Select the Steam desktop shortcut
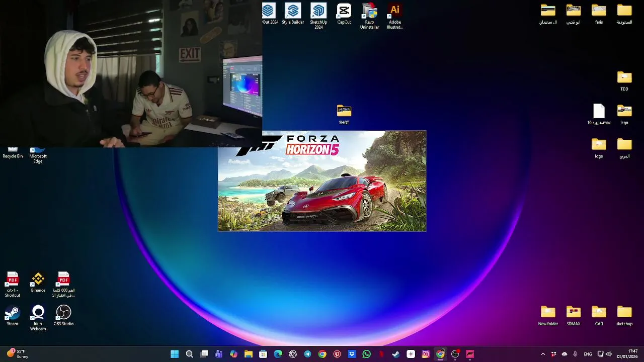The width and height of the screenshot is (644, 362). coord(13,316)
